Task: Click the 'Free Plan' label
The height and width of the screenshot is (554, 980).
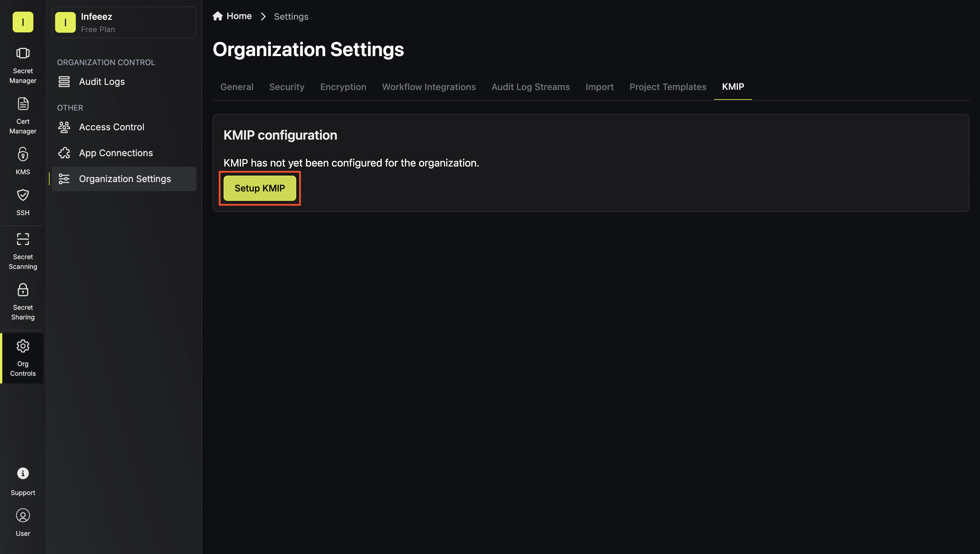Action: click(x=98, y=29)
